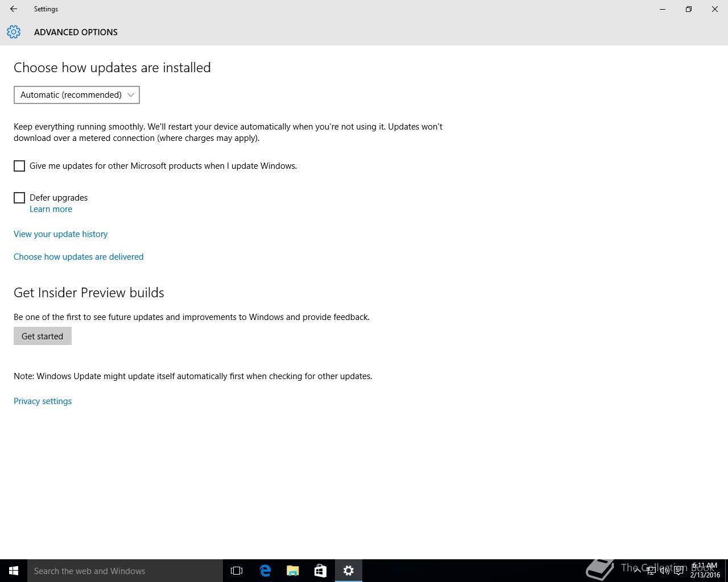Click the 'ADVANCED OPTIONS' page title
728x582 pixels.
tap(76, 32)
